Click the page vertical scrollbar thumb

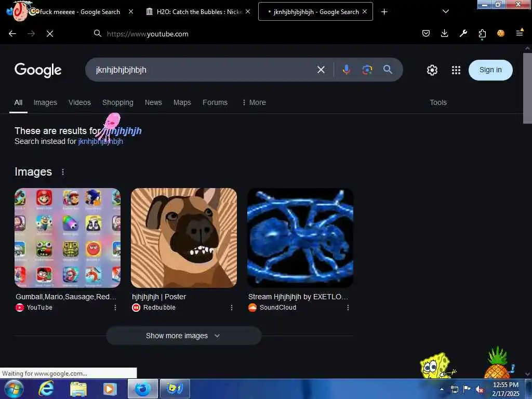click(x=527, y=88)
